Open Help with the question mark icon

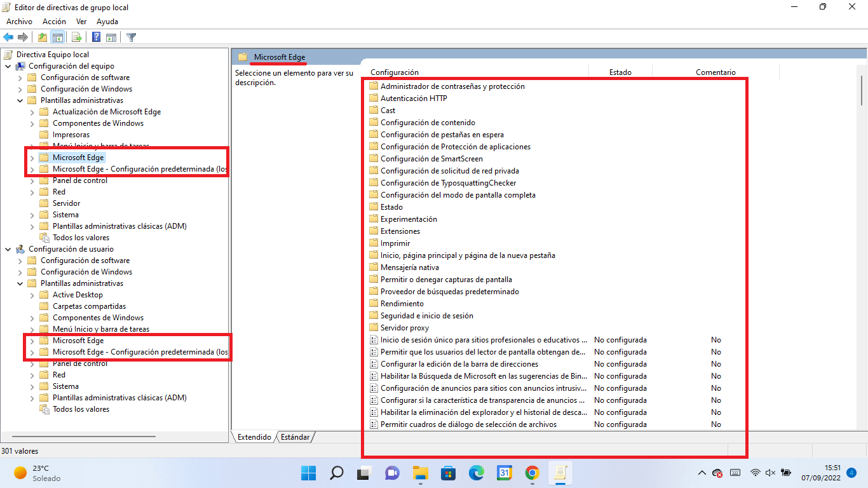pos(97,37)
